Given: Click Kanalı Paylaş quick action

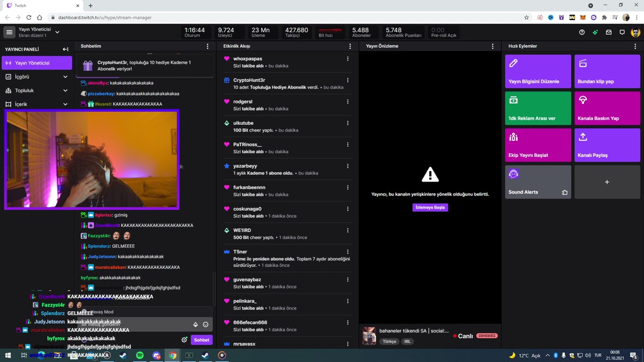Looking at the screenshot, I should [x=607, y=145].
